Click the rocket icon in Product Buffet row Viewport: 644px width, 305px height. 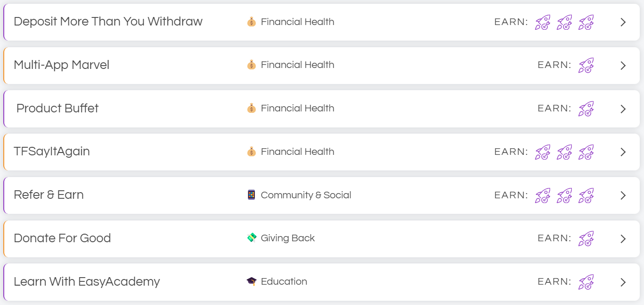[586, 109]
